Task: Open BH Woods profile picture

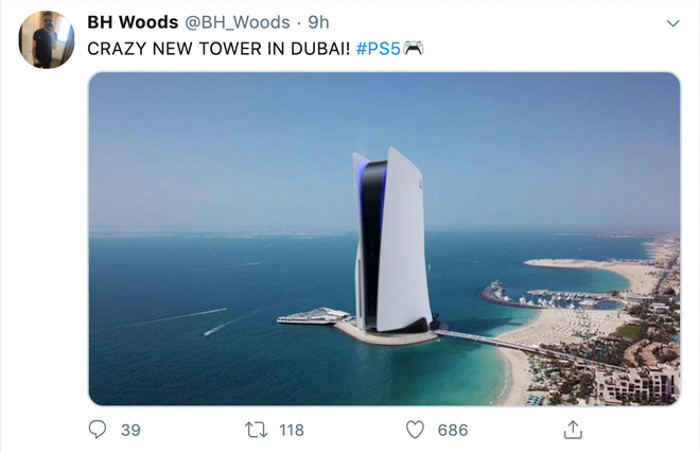Action: (46, 40)
